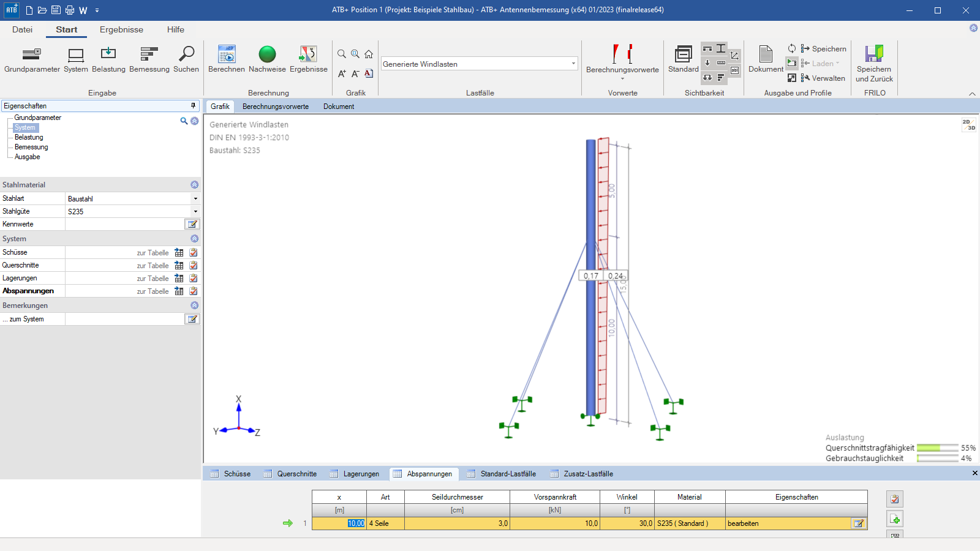The width and height of the screenshot is (980, 551).
Task: Open the Grundparameter ribbon icon
Action: click(x=32, y=60)
